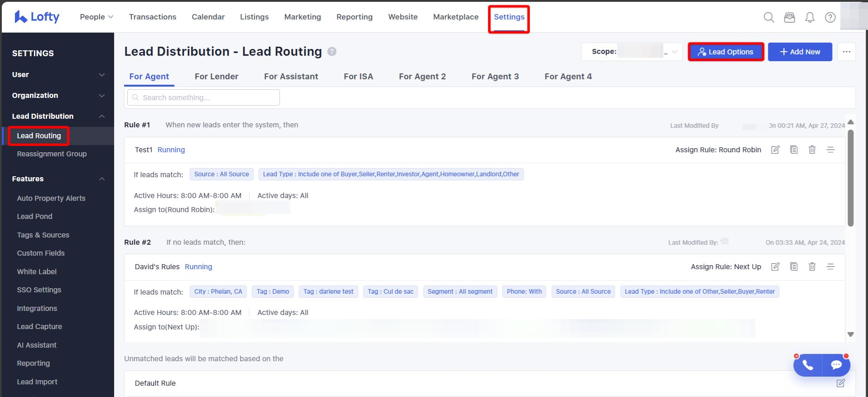Click the help question mark in header
Screen dimensions: 868x397
tap(830, 17)
